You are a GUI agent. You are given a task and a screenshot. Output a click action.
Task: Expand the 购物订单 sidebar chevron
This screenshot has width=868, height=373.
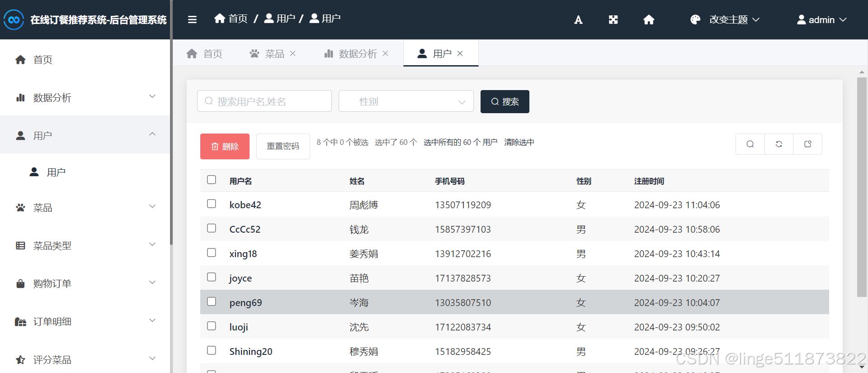coord(152,282)
